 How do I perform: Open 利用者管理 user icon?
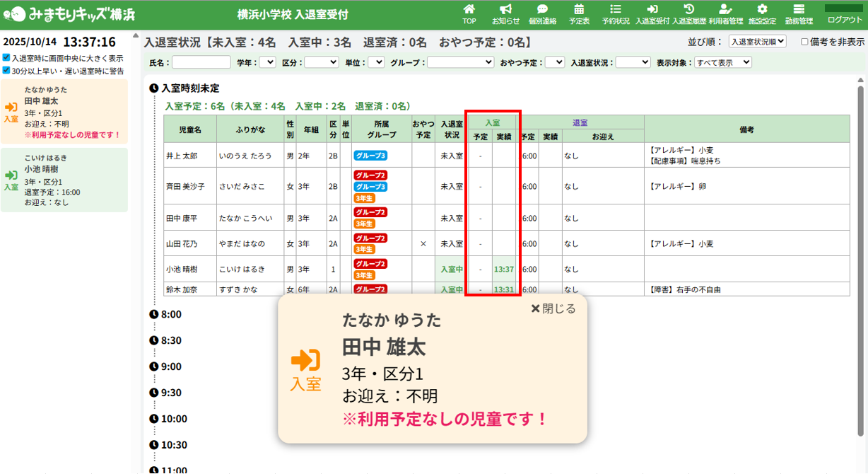click(725, 10)
